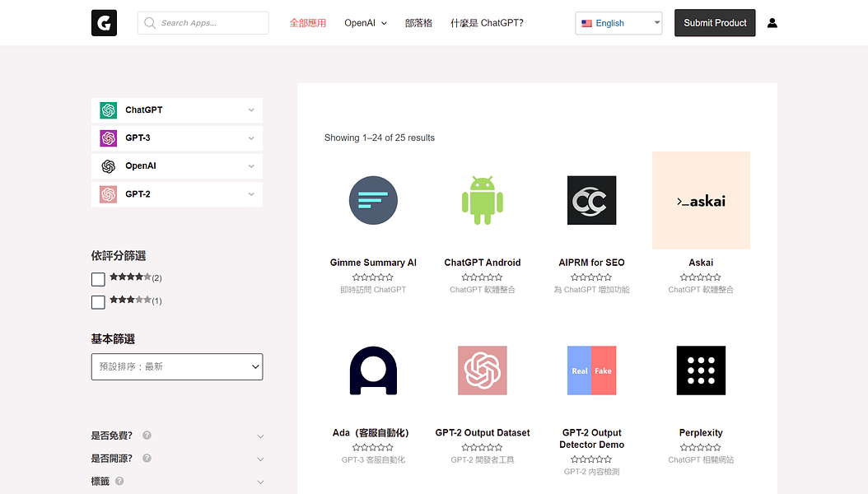This screenshot has width=868, height=494.
Task: Open the Perplexity dots icon
Action: point(701,370)
